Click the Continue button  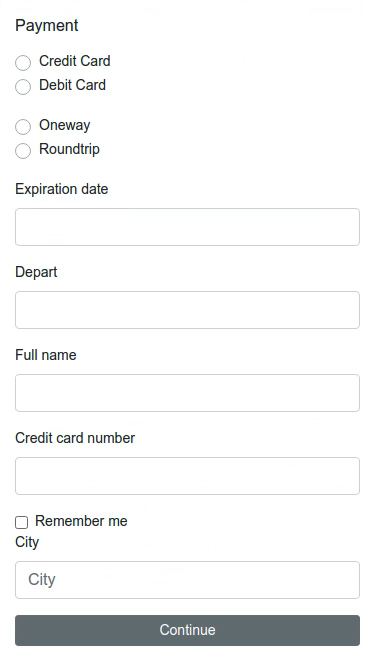click(x=188, y=630)
